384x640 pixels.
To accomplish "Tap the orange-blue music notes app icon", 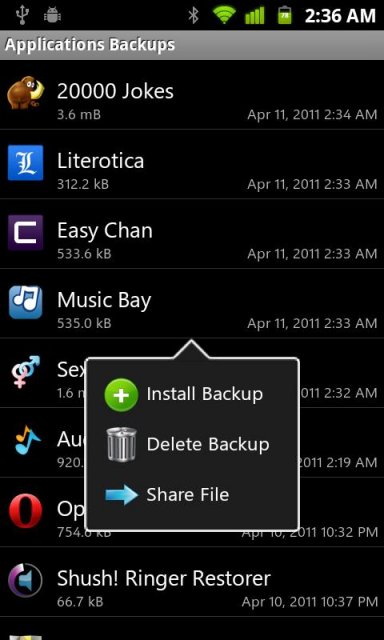I will (x=27, y=440).
